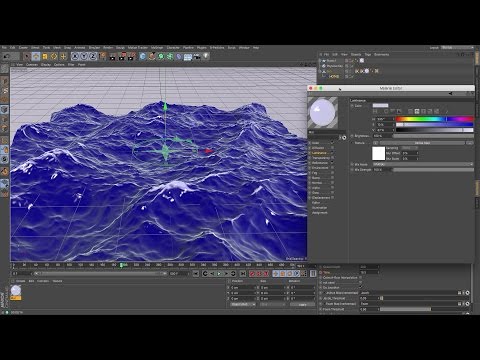Open the coordinate Size mode dropdown
This screenshot has width=480, height=360.
tap(272, 304)
